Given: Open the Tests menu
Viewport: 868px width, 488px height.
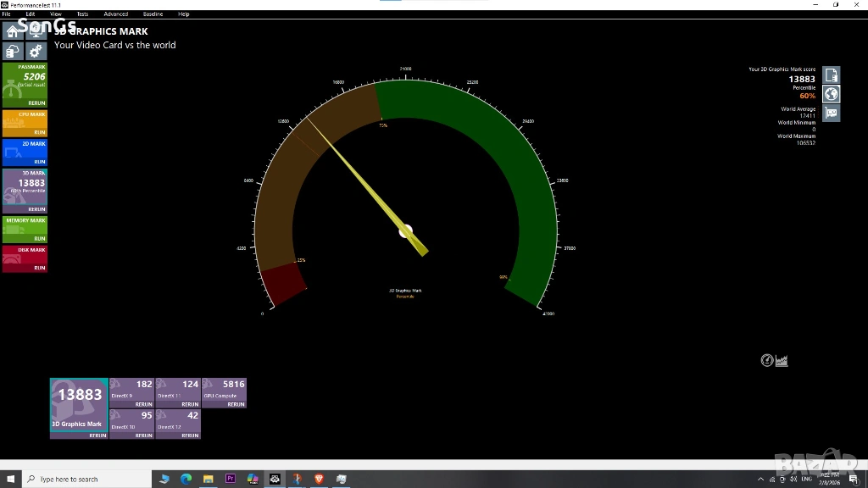Looking at the screenshot, I should pos(82,14).
